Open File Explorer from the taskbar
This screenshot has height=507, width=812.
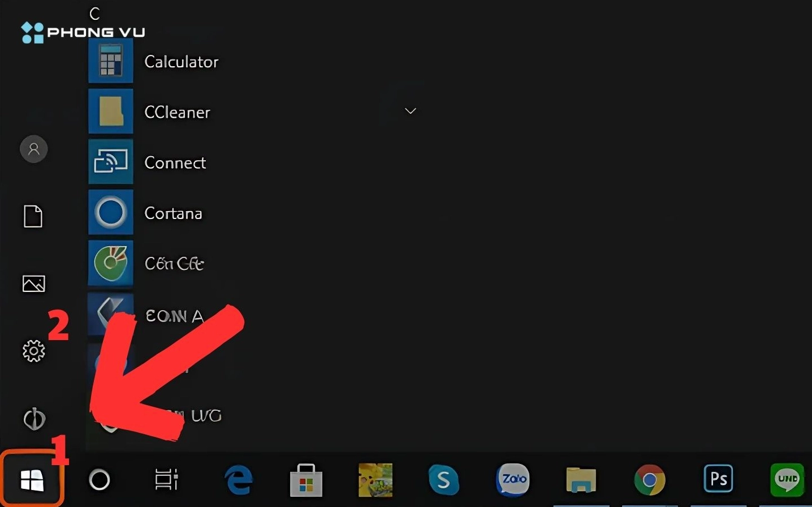[x=581, y=480]
